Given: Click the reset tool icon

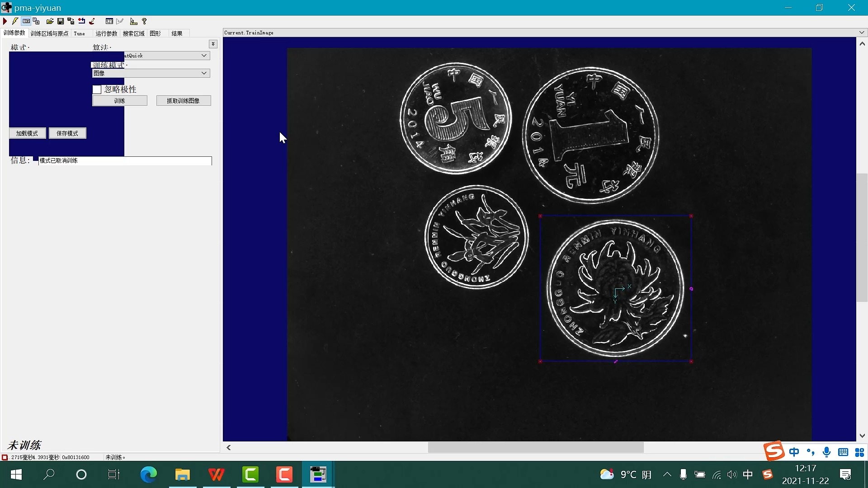Looking at the screenshot, I should click(81, 21).
